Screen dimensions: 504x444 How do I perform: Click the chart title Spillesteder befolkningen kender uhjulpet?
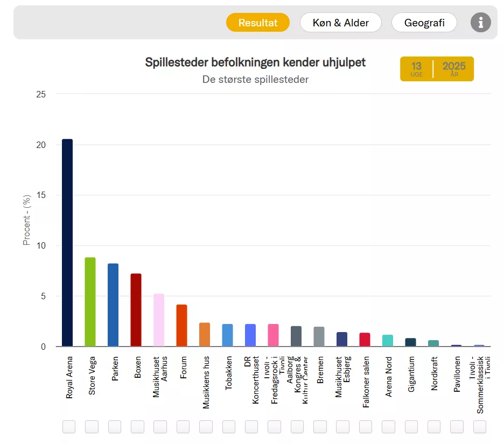point(256,62)
